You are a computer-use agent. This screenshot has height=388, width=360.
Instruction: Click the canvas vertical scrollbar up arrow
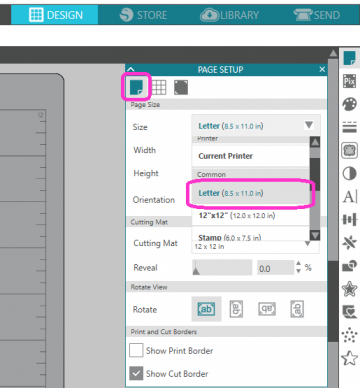[333, 54]
